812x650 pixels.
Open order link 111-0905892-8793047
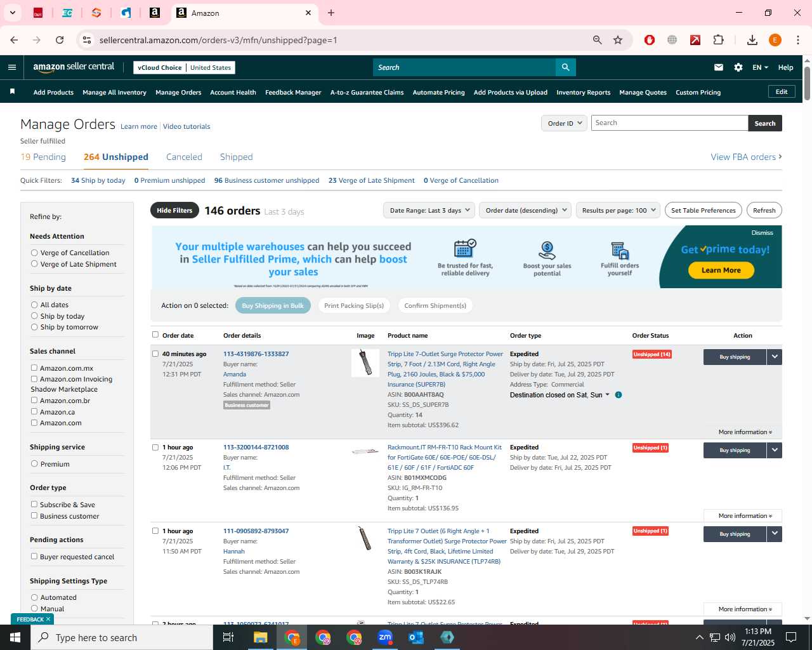tap(256, 531)
